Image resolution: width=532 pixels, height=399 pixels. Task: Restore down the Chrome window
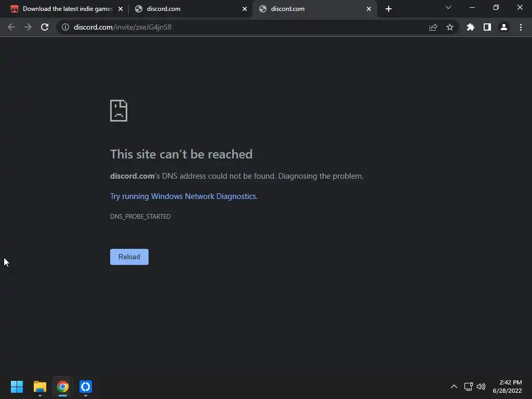coord(496,7)
